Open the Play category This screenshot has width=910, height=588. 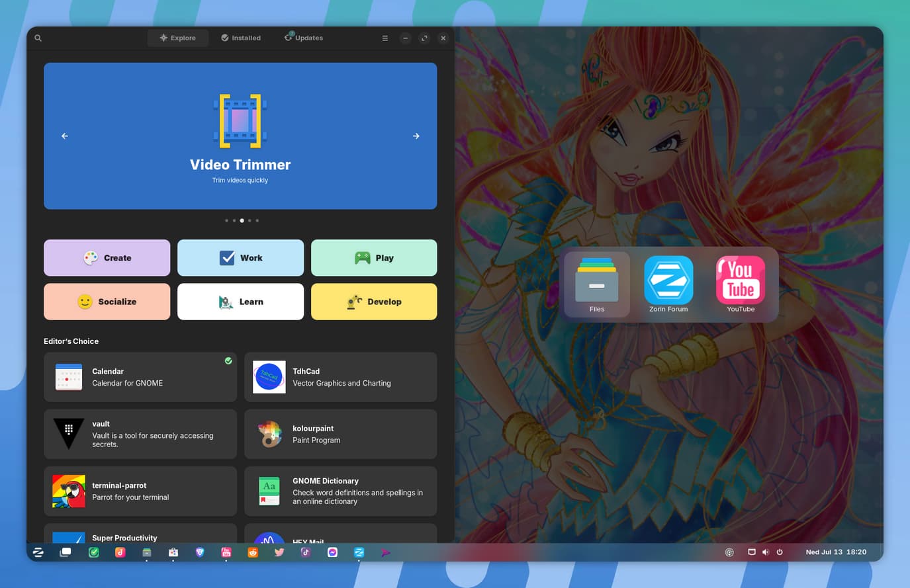coord(374,258)
